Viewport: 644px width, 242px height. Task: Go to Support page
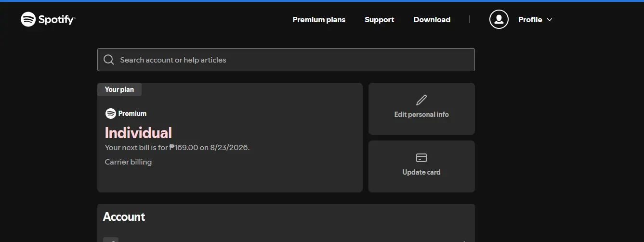pyautogui.click(x=379, y=20)
